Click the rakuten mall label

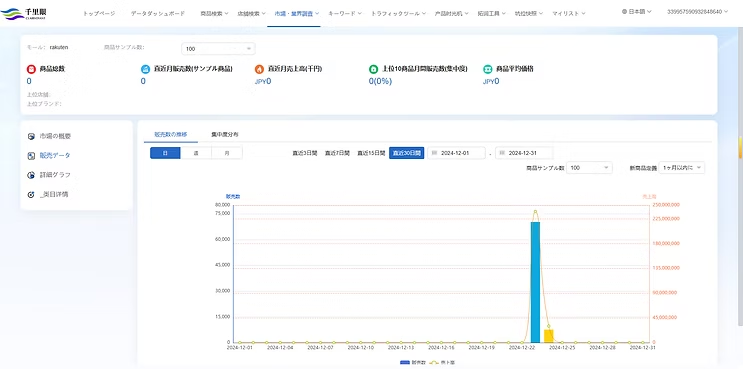pyautogui.click(x=59, y=47)
